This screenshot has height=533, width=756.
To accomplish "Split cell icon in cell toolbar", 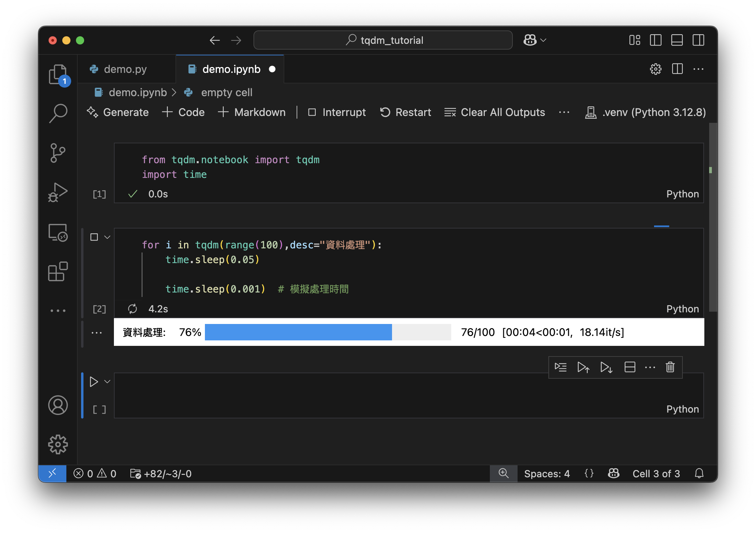I will (x=630, y=367).
